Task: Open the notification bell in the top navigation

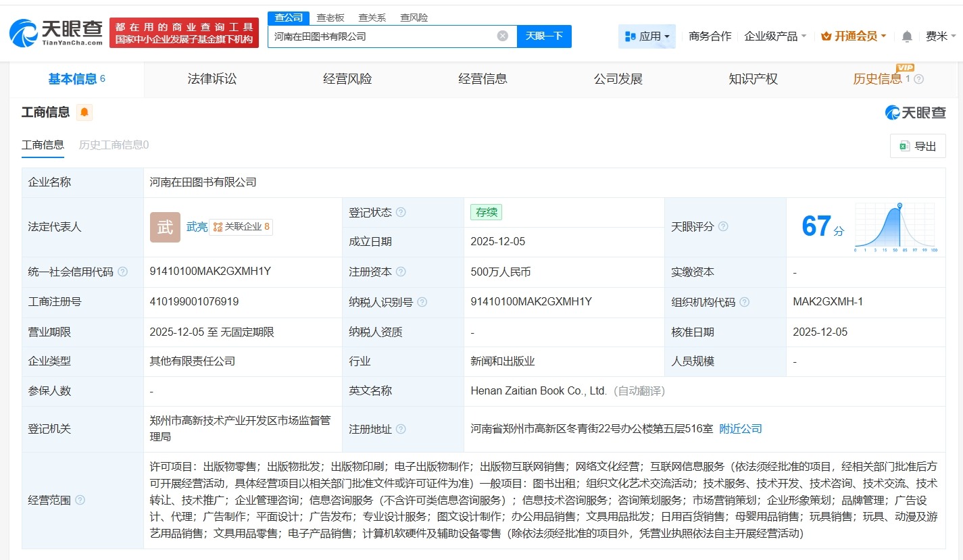Action: tap(906, 36)
